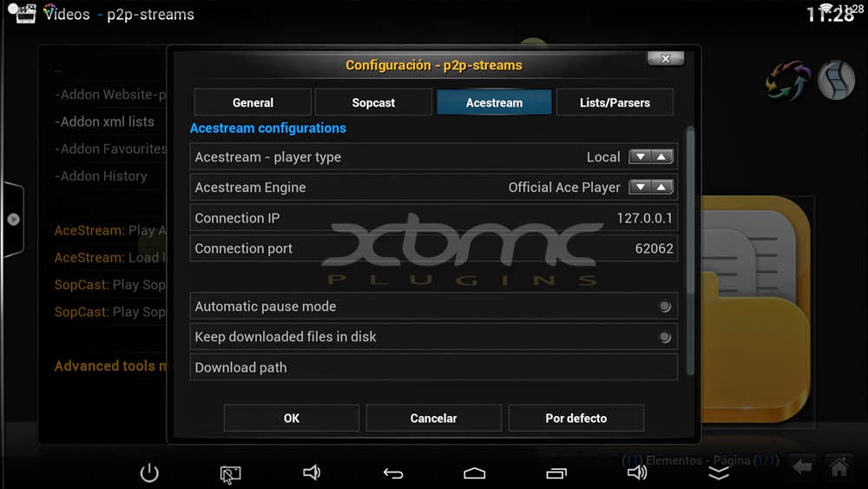Viewport: 868px width, 489px height.
Task: Open the recent apps icon
Action: [x=556, y=473]
